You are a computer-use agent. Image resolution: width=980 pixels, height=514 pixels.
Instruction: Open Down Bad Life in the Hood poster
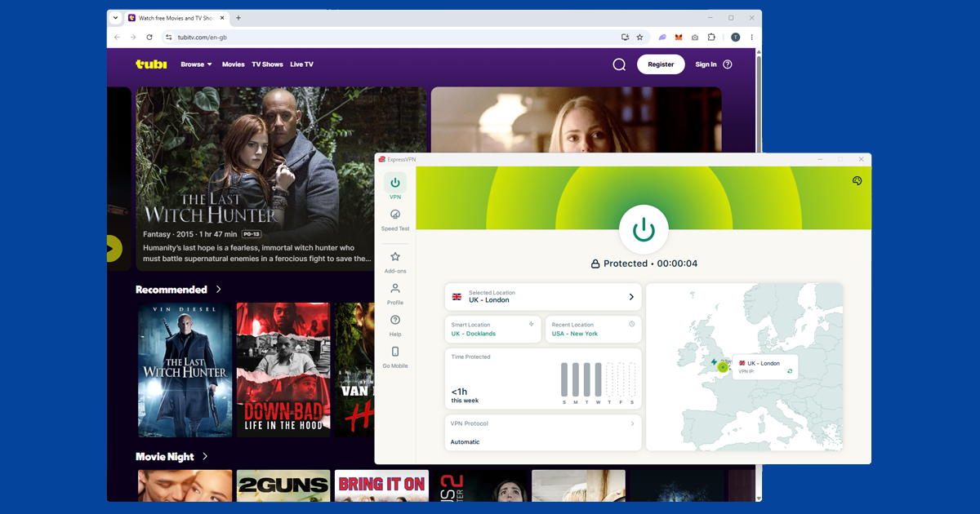click(x=283, y=370)
